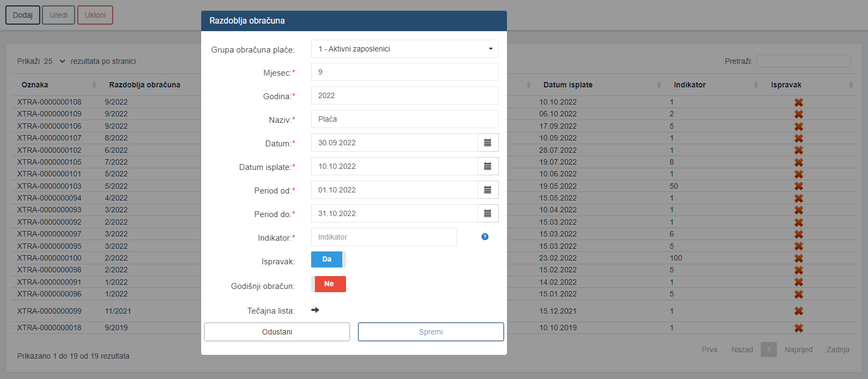
Task: Click indicator value 50 in table
Action: click(674, 186)
